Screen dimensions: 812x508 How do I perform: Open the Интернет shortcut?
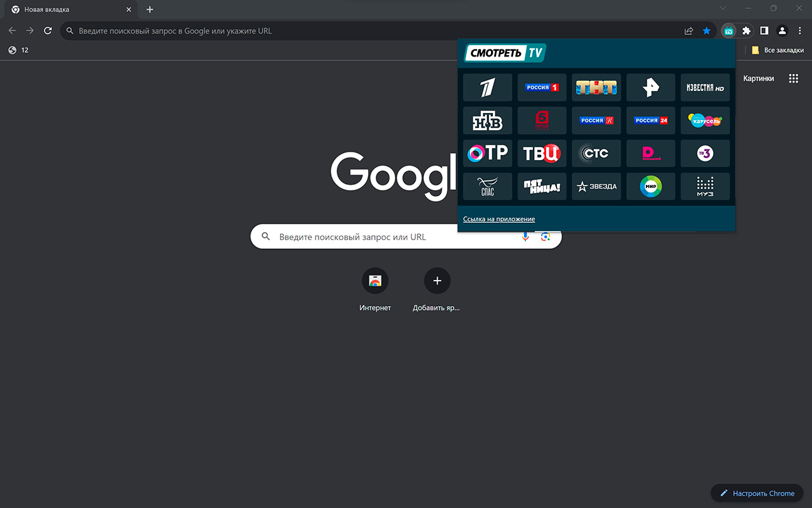(375, 290)
